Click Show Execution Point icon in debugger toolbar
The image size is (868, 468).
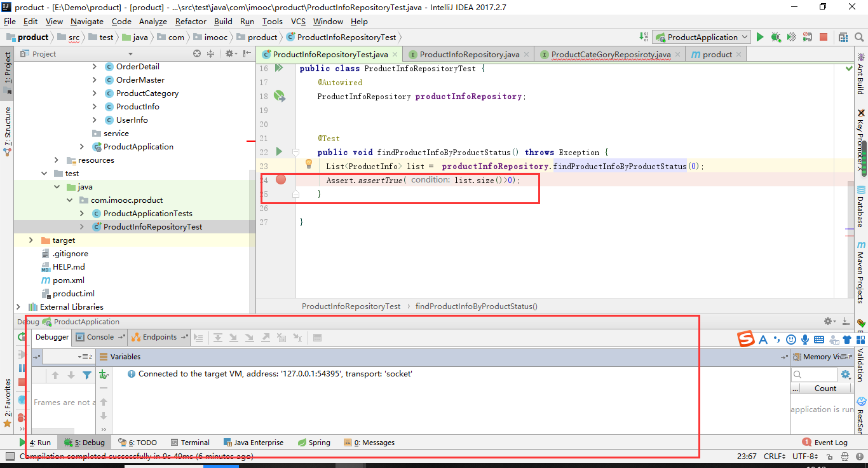click(x=198, y=338)
